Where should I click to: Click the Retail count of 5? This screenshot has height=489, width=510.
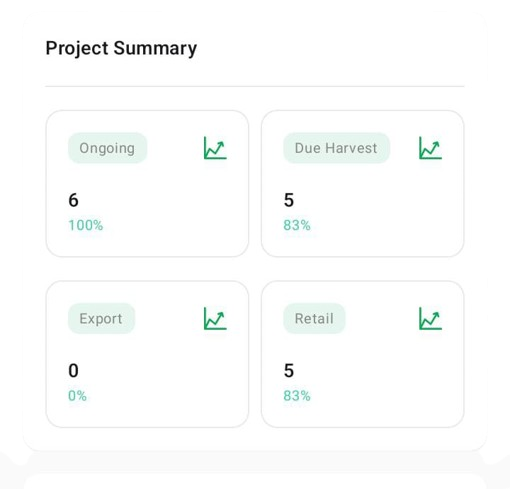289,371
